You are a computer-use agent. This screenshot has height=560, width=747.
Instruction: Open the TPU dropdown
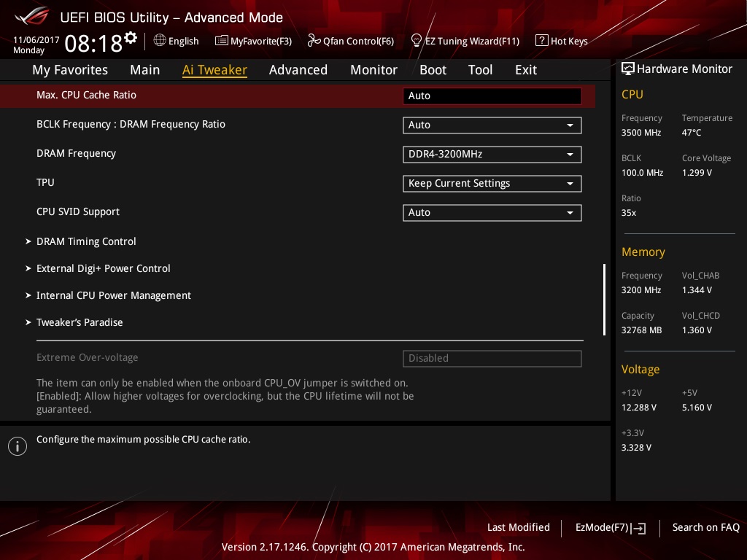492,183
